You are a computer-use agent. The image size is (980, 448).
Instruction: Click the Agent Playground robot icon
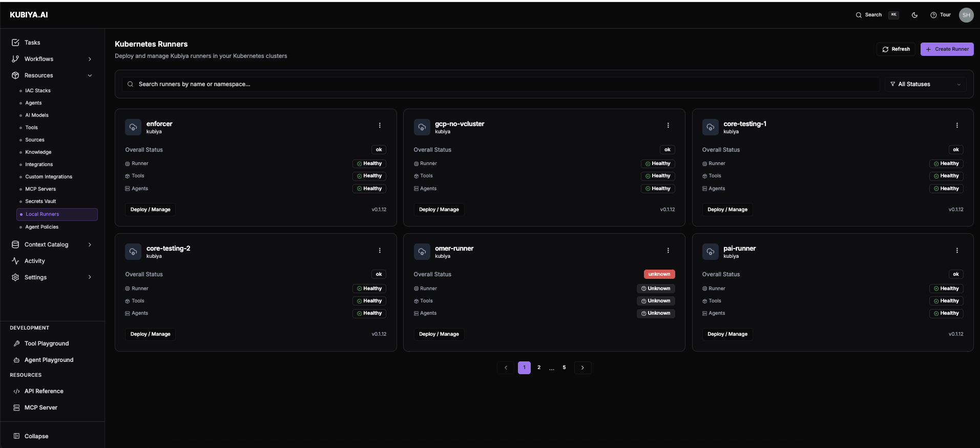pos(16,360)
